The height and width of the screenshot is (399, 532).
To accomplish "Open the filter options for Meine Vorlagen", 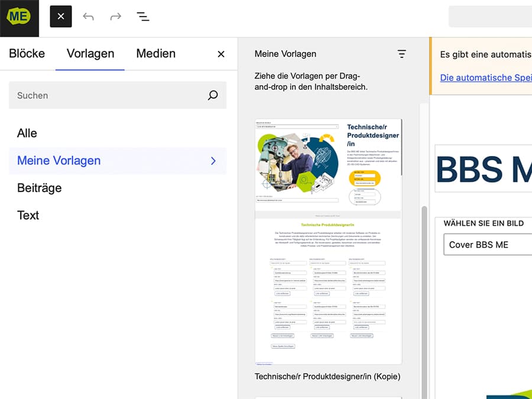I will (402, 54).
